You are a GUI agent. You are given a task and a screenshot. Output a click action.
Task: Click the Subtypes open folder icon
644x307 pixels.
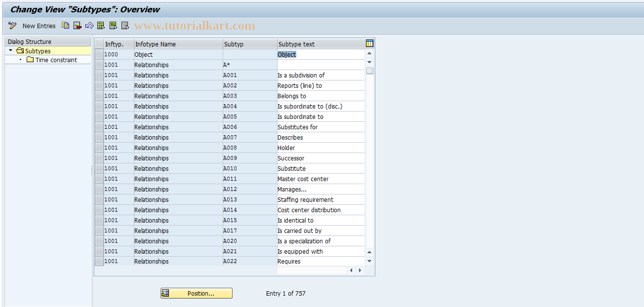point(20,51)
